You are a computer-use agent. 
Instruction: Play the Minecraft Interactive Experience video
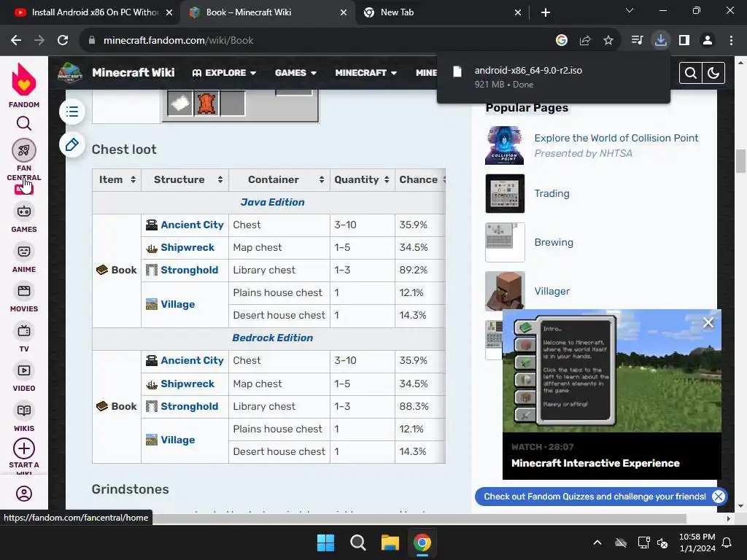tap(612, 371)
